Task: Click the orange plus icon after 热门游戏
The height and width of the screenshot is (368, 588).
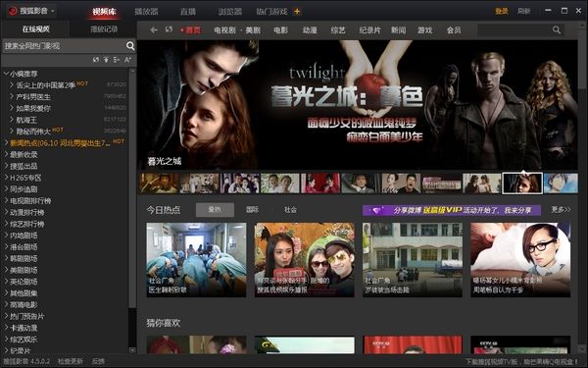Action: tap(297, 11)
